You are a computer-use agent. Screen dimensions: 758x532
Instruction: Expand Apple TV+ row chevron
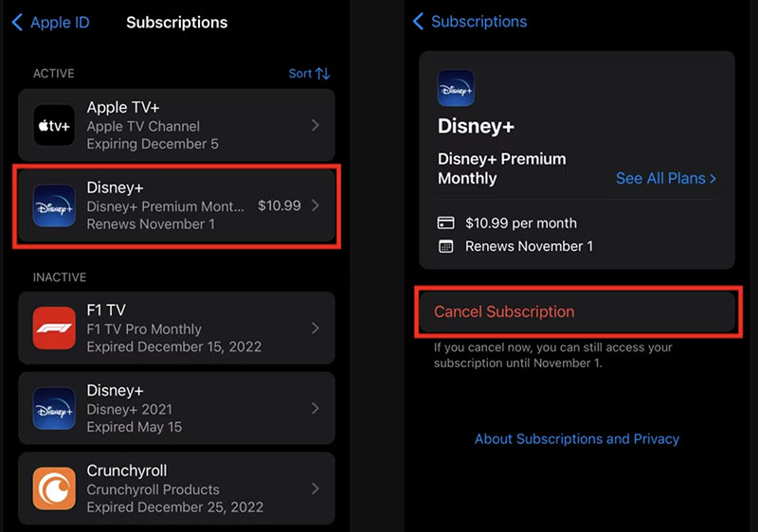316,126
